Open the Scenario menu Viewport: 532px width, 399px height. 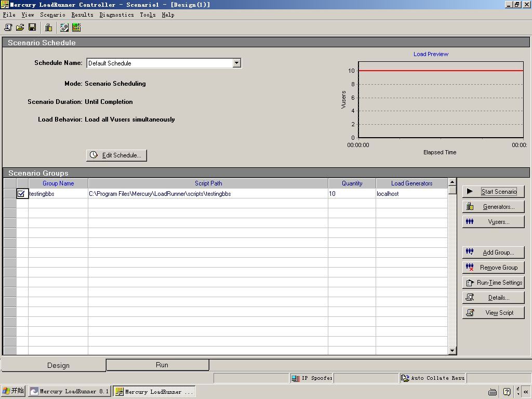click(52, 15)
